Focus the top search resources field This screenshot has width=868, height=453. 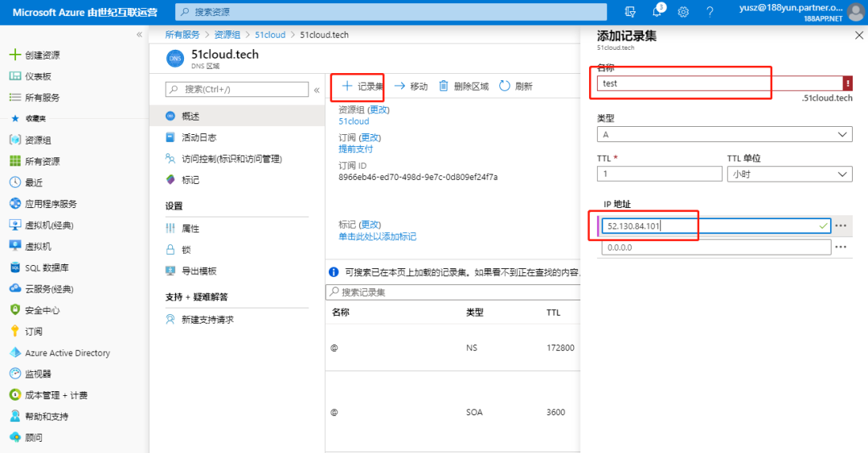click(391, 11)
